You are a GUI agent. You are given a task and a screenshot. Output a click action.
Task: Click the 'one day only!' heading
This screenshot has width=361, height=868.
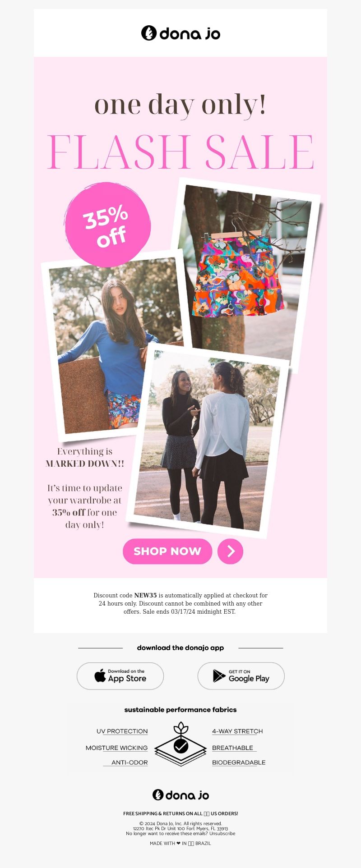pyautogui.click(x=180, y=105)
